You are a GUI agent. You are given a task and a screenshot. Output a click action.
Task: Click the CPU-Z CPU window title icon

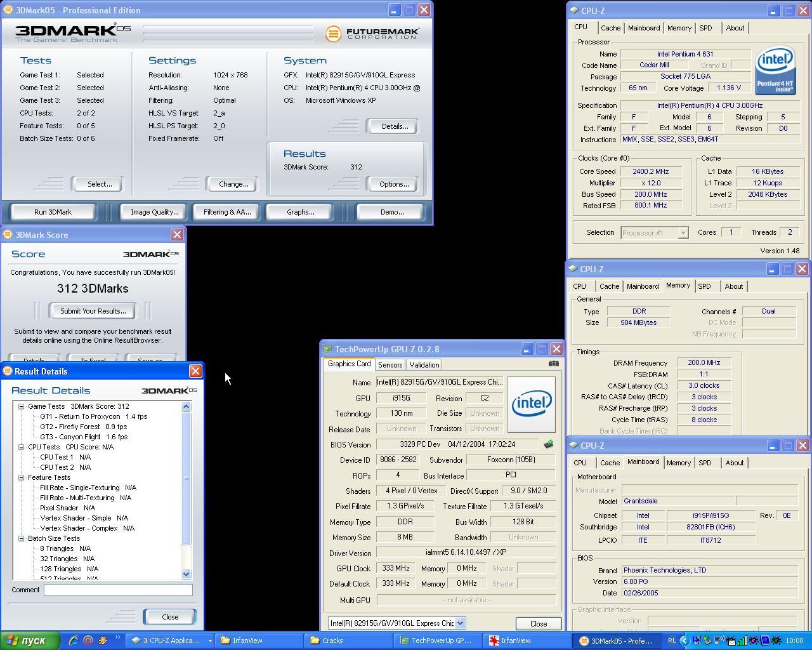tap(573, 11)
